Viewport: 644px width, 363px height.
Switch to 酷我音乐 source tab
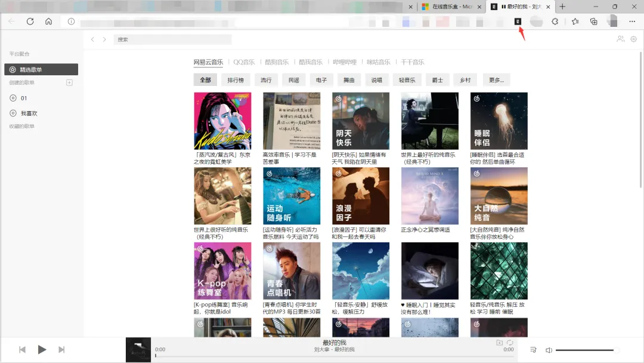(x=311, y=62)
